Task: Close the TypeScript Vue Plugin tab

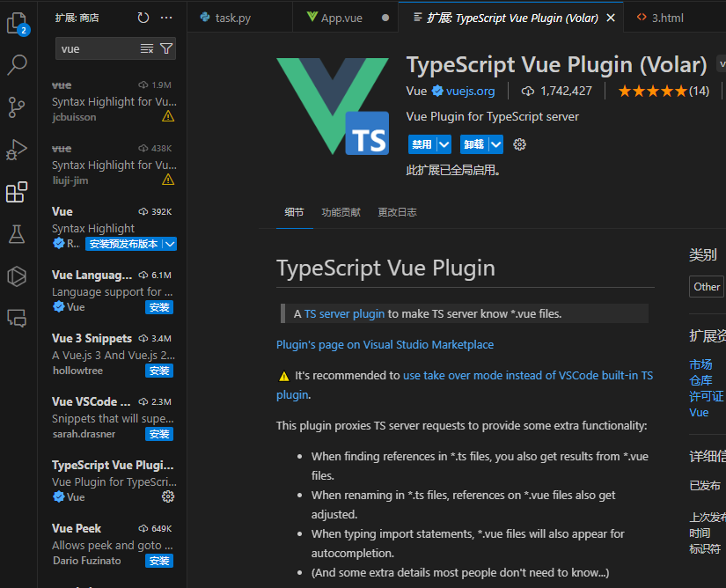Action: pos(611,18)
